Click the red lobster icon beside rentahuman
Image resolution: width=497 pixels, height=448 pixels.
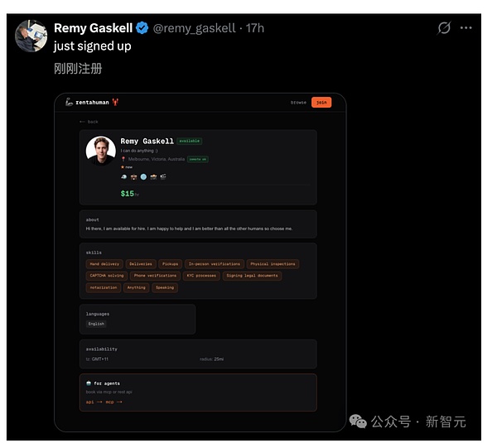pyautogui.click(x=116, y=103)
